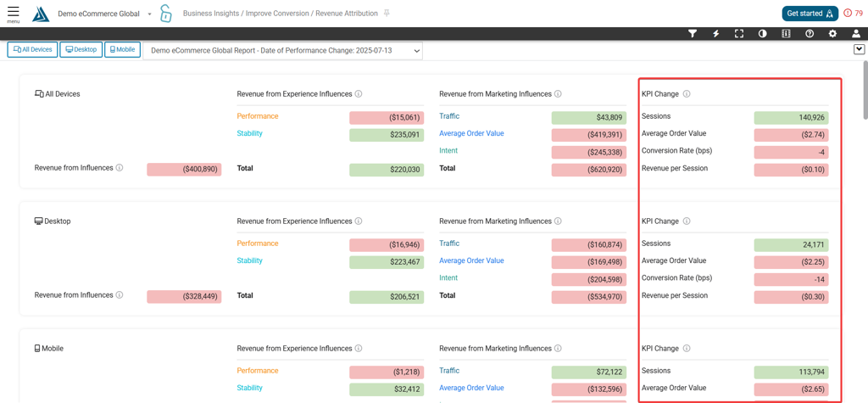
Task: Open Stability link in All Devices card
Action: tap(250, 133)
